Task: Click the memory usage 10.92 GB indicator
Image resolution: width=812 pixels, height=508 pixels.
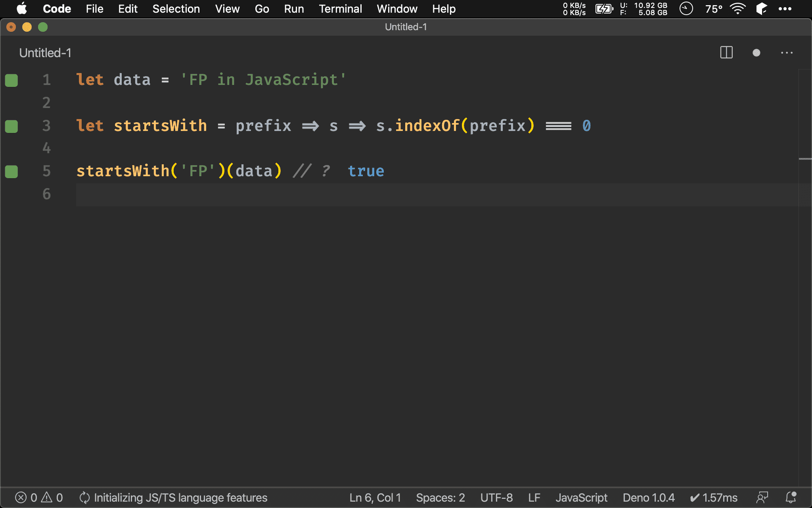Action: (x=644, y=9)
